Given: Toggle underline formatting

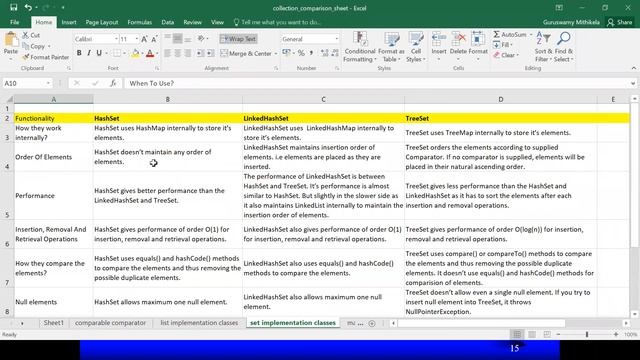Looking at the screenshot, I should click(99, 53).
